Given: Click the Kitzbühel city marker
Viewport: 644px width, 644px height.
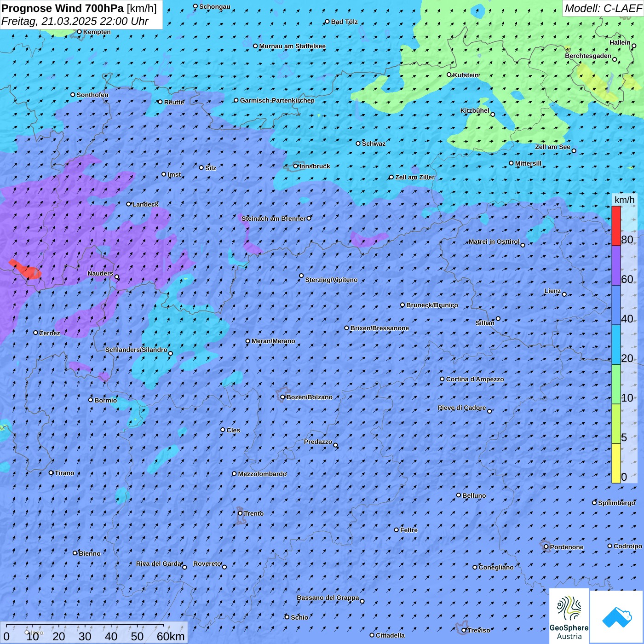Looking at the screenshot, I should pyautogui.click(x=493, y=115).
